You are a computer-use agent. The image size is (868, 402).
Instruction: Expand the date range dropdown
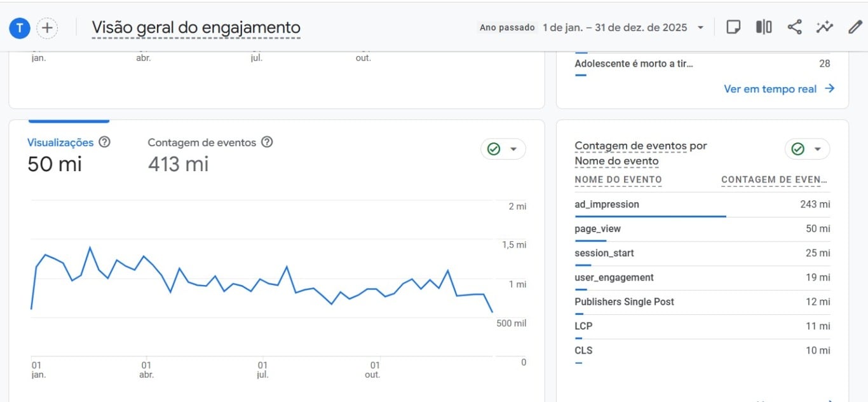[700, 27]
